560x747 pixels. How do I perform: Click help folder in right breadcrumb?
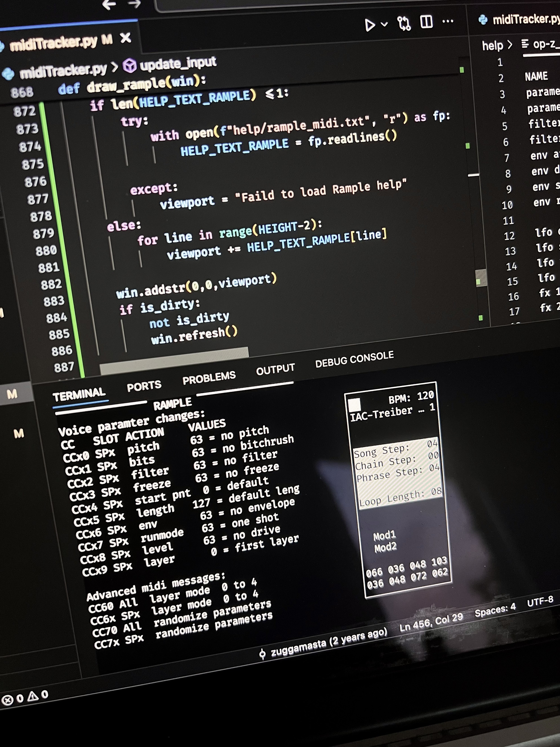[492, 45]
